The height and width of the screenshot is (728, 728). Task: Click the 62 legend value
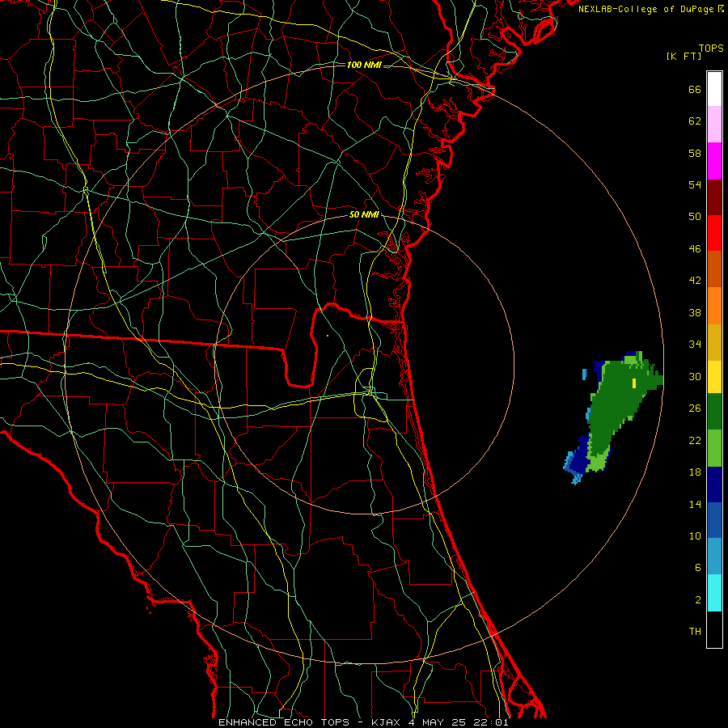695,121
